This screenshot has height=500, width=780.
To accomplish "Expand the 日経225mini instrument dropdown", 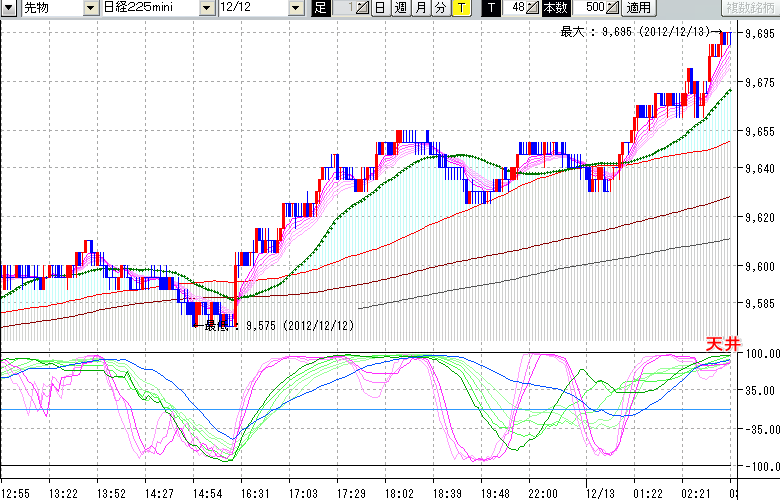I will pyautogui.click(x=206, y=8).
